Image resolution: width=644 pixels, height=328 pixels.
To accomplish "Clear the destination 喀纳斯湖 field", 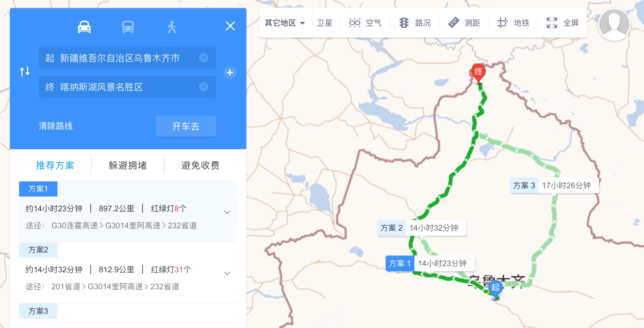I will pyautogui.click(x=204, y=87).
